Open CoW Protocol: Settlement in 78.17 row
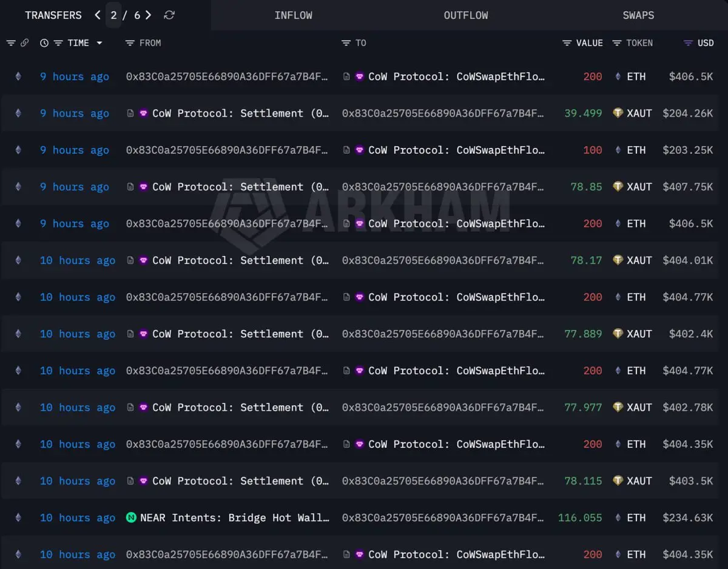 click(x=241, y=260)
